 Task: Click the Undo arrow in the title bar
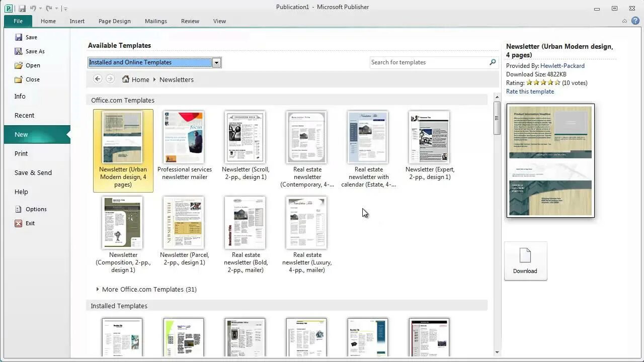click(33, 9)
